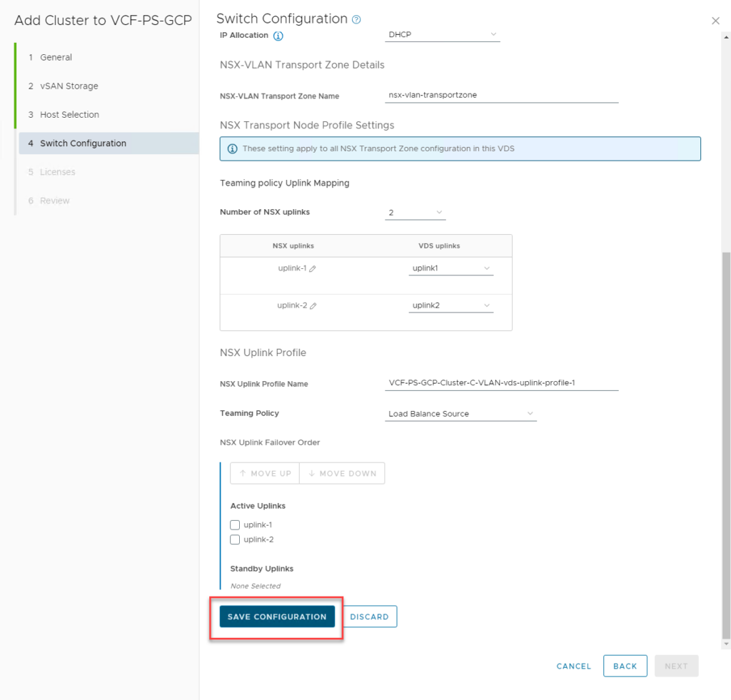The width and height of the screenshot is (731, 700).
Task: Click the NSX Uplink Profile Name field
Action: point(501,383)
